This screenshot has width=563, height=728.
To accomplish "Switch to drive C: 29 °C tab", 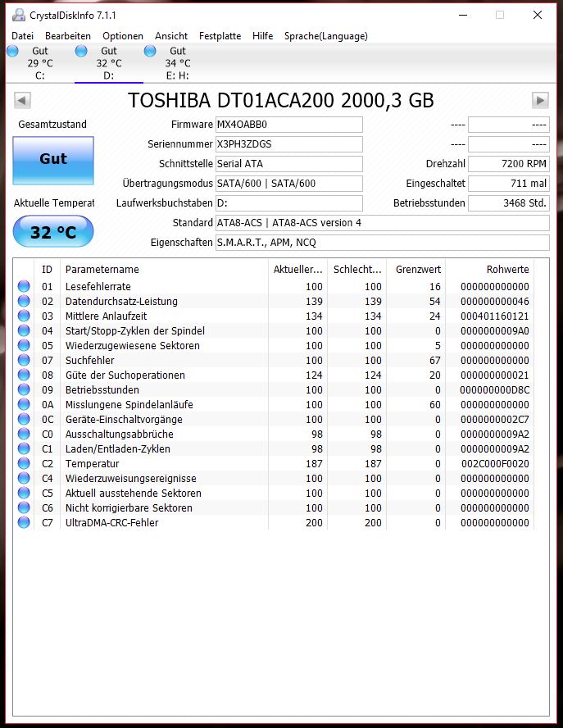I will (40, 63).
